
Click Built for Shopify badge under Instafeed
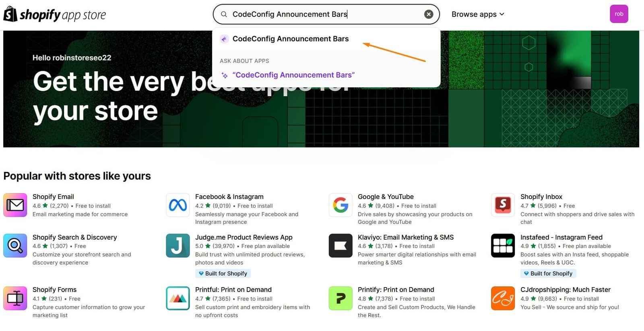coord(548,274)
